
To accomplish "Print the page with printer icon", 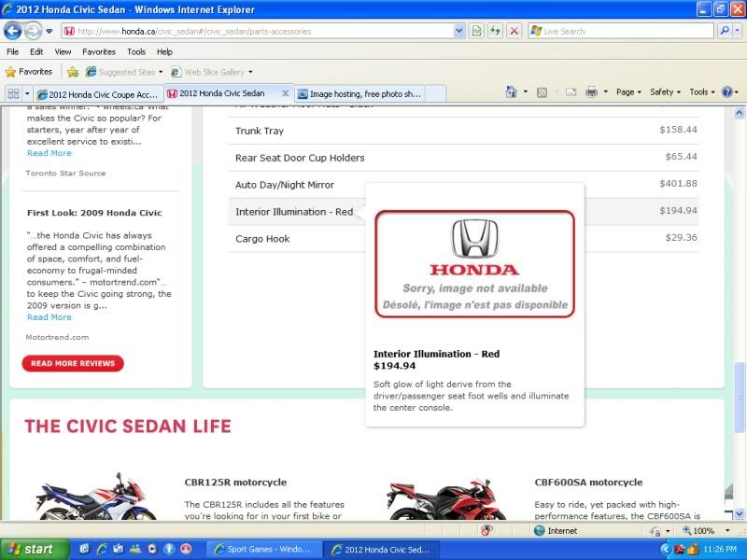I will (591, 92).
